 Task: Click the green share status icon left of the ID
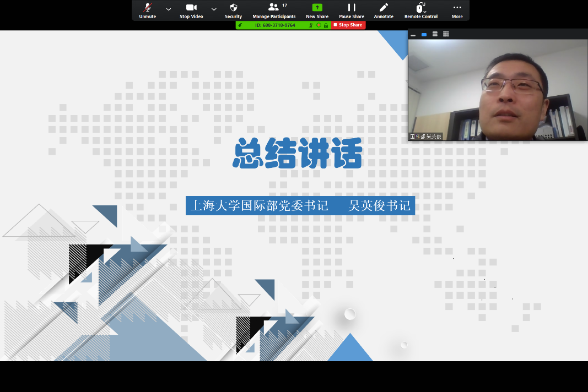click(240, 25)
